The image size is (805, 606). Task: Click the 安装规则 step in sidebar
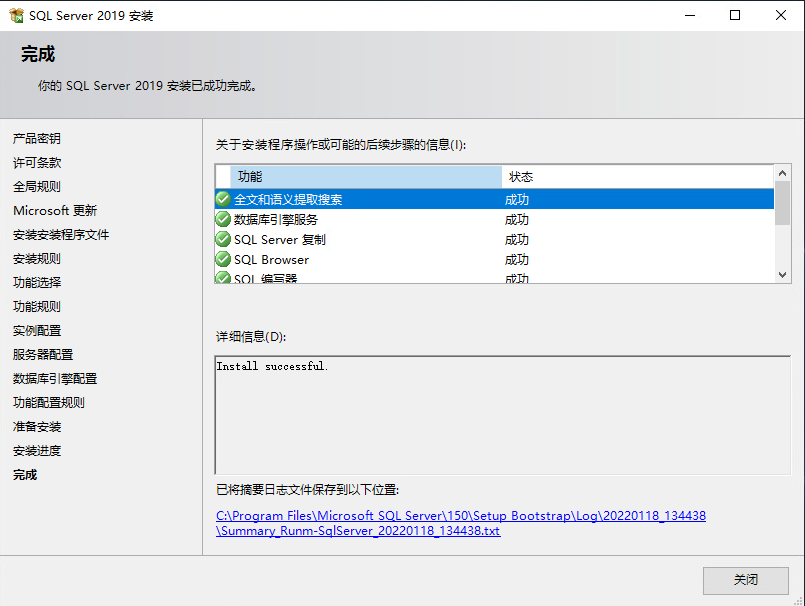37,258
